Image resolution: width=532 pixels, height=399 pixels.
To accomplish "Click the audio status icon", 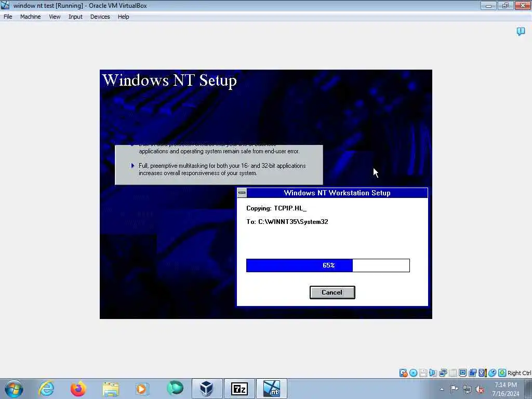I will pyautogui.click(x=433, y=373).
